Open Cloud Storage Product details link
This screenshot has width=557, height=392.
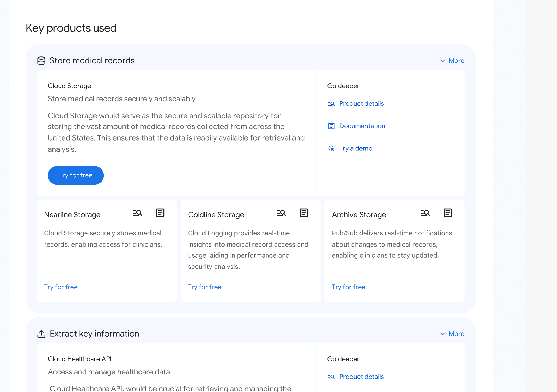click(361, 104)
